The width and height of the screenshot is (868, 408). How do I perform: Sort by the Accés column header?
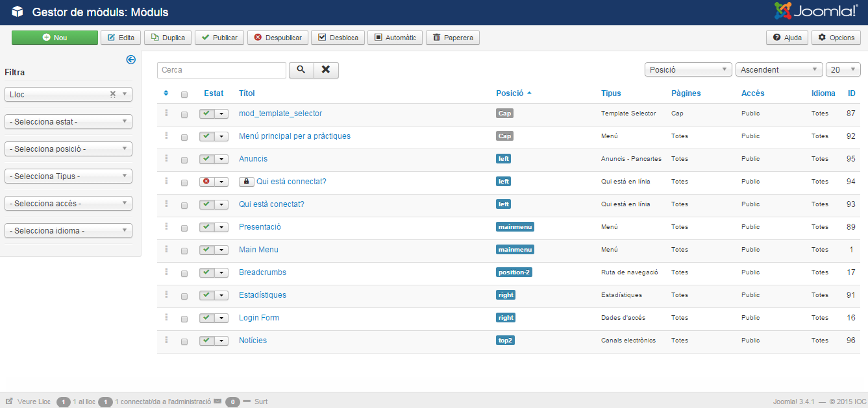pyautogui.click(x=752, y=93)
